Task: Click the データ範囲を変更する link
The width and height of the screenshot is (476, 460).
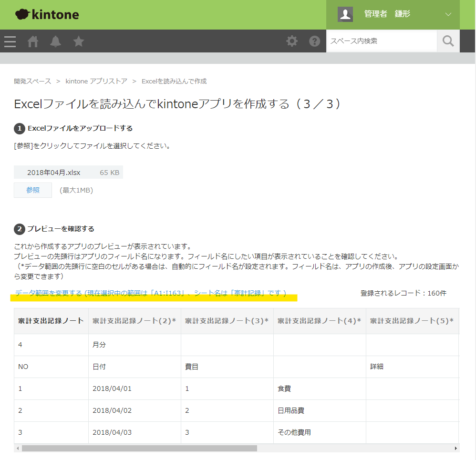Action: point(151,293)
